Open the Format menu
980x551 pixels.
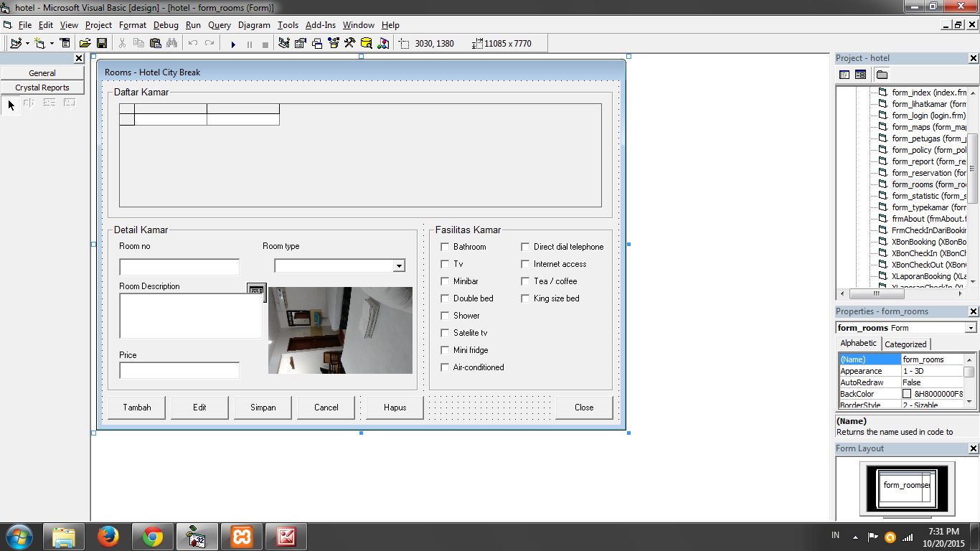[133, 25]
